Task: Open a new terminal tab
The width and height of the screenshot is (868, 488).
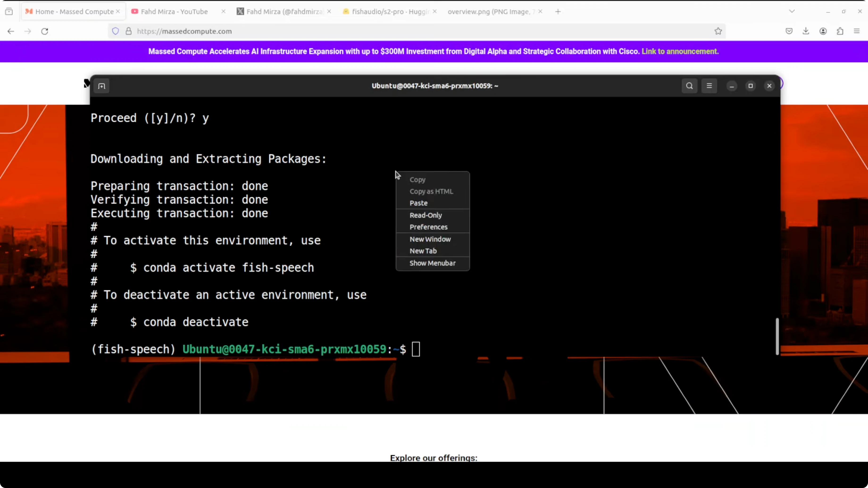Action: [x=102, y=86]
